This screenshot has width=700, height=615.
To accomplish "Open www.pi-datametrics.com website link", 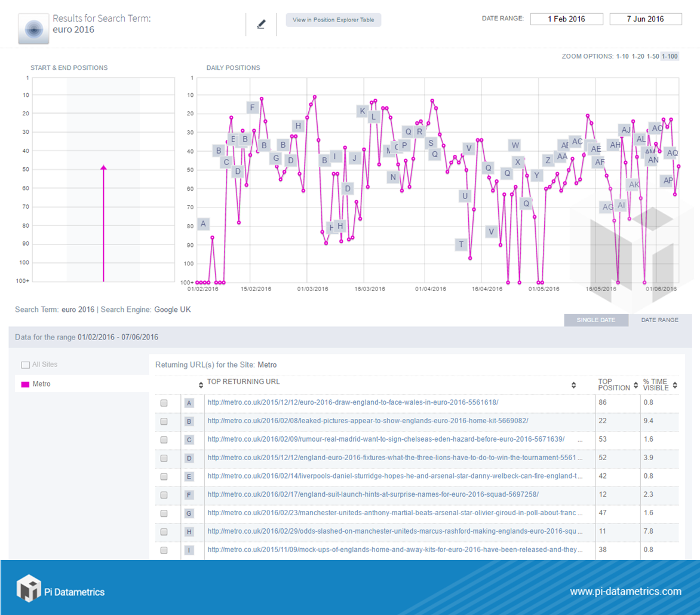I will (625, 591).
